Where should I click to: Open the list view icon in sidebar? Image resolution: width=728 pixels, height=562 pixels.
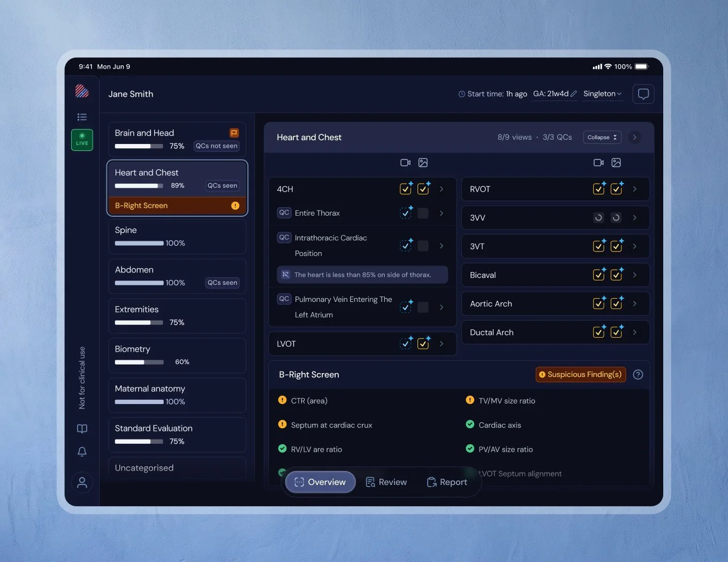point(82,117)
